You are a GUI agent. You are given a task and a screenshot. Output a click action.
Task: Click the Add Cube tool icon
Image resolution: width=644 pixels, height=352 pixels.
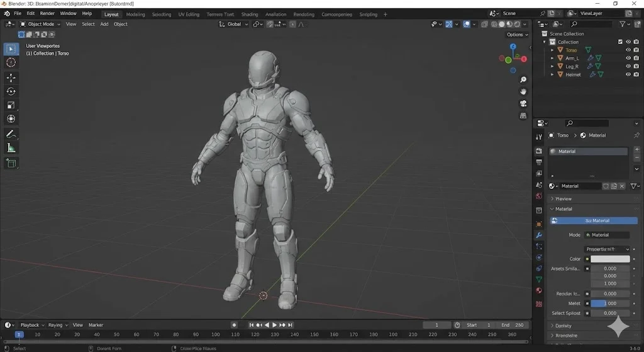point(11,163)
